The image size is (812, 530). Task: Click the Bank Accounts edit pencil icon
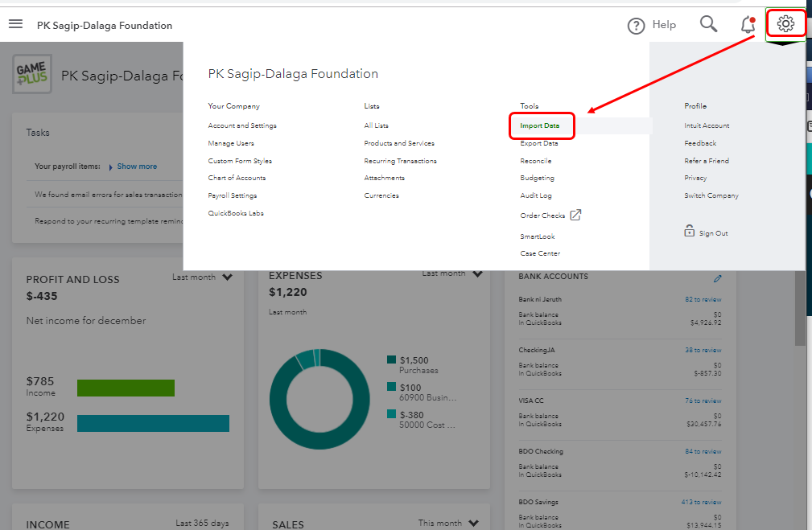point(718,279)
